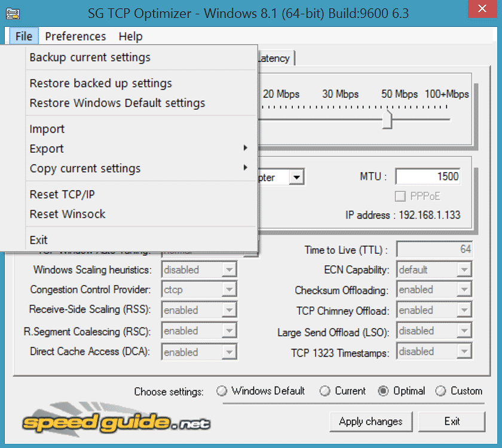
Task: Click the speedguide.net logo
Action: 116,420
